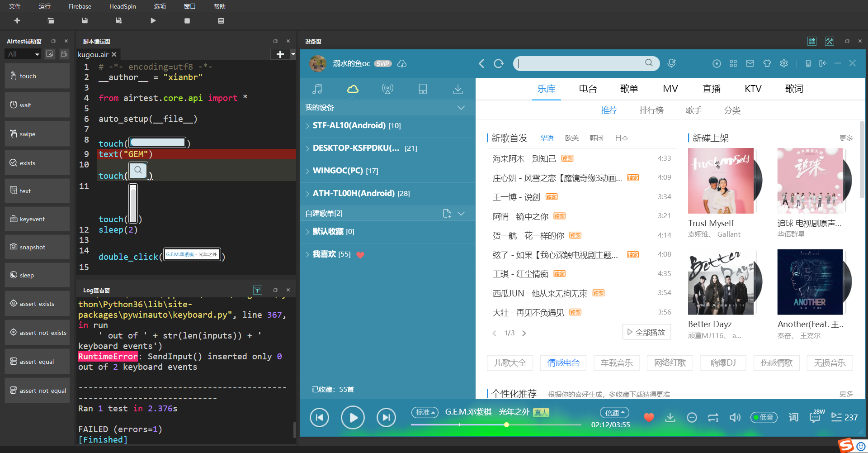This screenshot has width=868, height=453.
Task: Mute the volume speaker icon
Action: pos(735,417)
